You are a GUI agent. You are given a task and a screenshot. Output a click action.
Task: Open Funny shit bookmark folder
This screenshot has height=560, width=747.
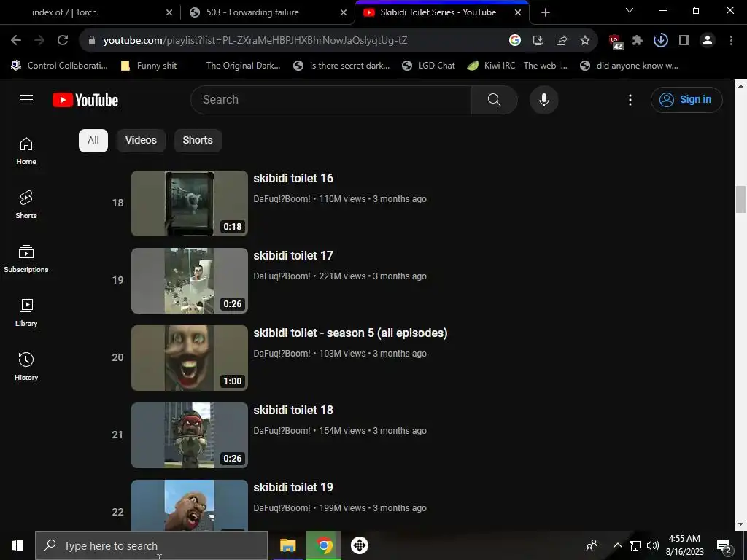point(149,66)
